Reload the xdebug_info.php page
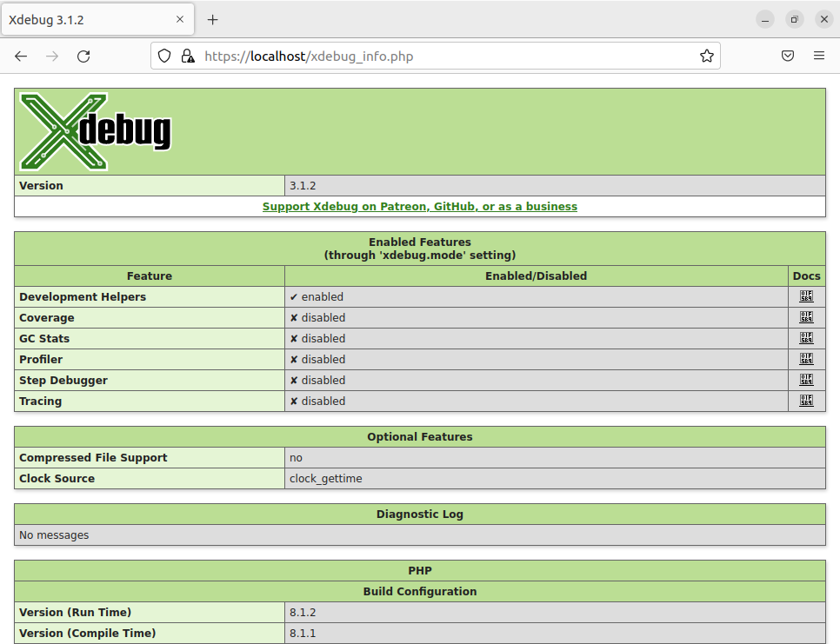The width and height of the screenshot is (840, 644). click(x=83, y=56)
